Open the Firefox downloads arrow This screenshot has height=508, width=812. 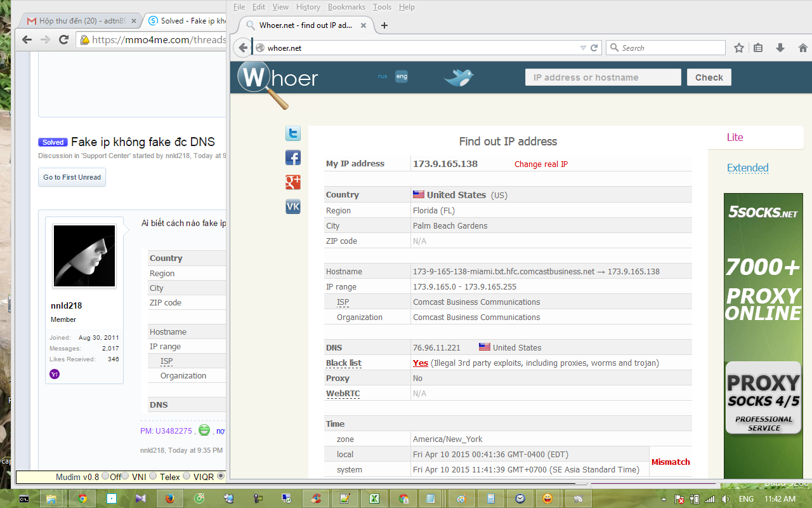coord(780,48)
